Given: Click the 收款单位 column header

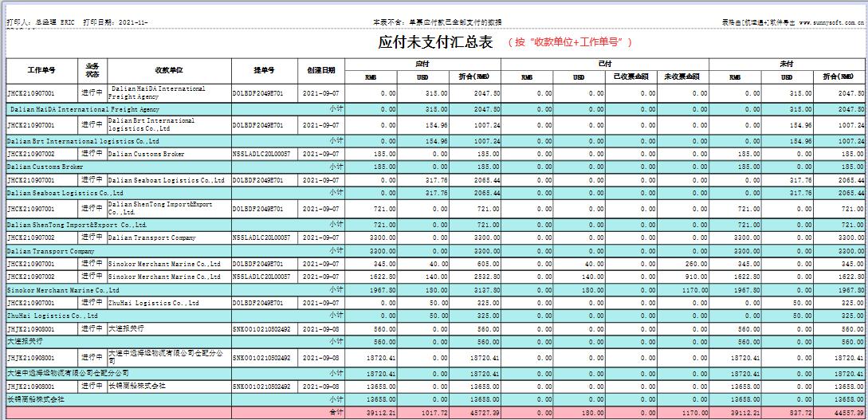Looking at the screenshot, I should coord(169,70).
